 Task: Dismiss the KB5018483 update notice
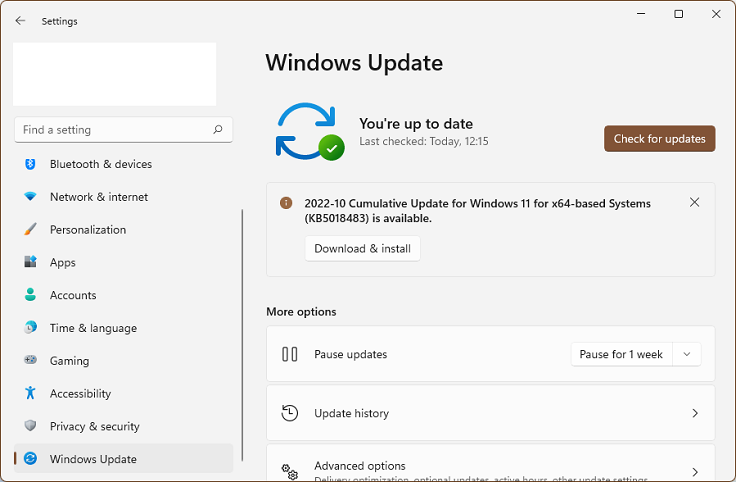694,202
